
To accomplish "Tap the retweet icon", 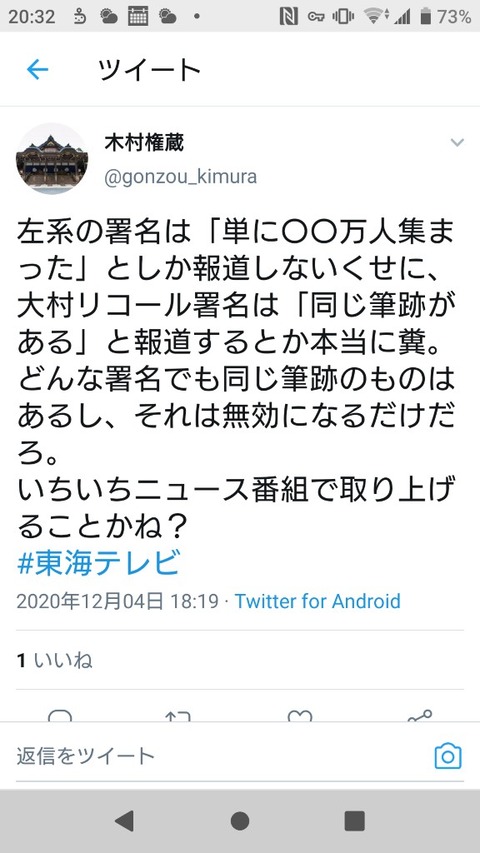I will tap(179, 716).
